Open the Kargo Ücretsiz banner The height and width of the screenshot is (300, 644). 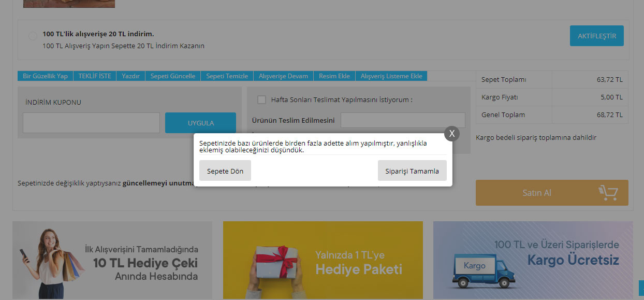[x=533, y=260]
